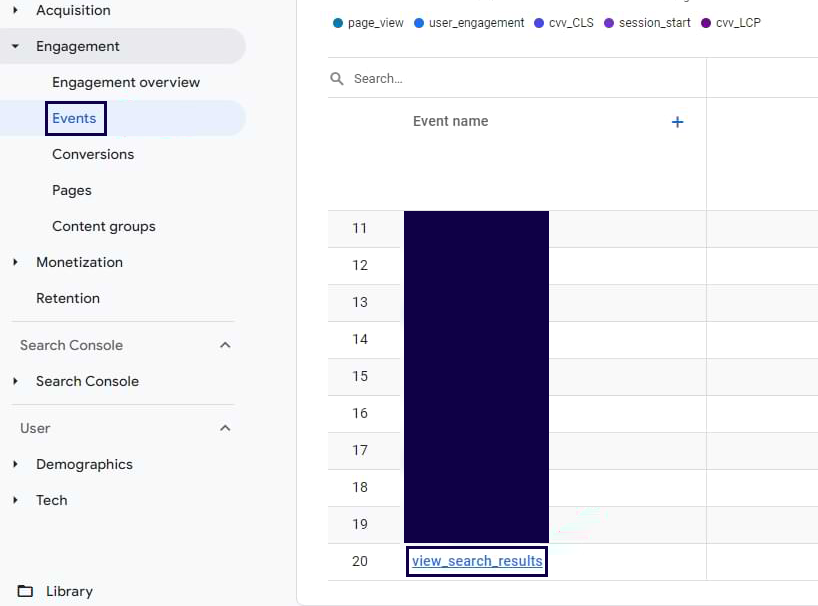Click the page_view legend dot

pos(338,23)
